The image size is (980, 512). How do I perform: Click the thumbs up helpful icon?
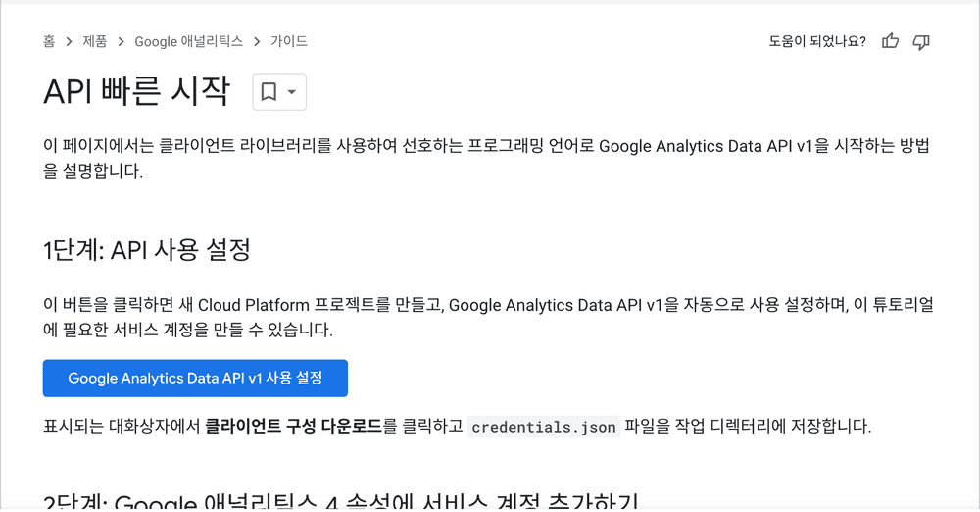(890, 41)
